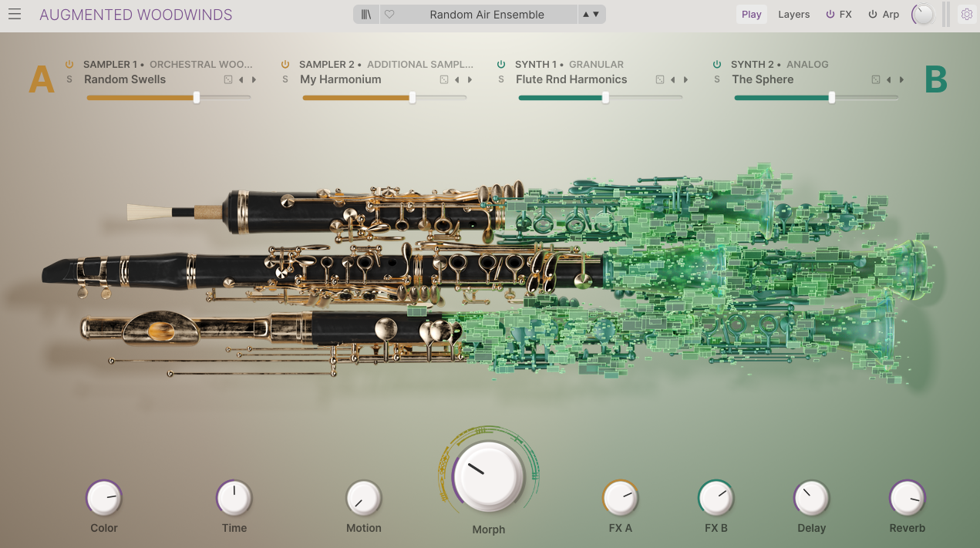
Task: Click Sampler 2 volume slider handle
Action: (x=413, y=97)
